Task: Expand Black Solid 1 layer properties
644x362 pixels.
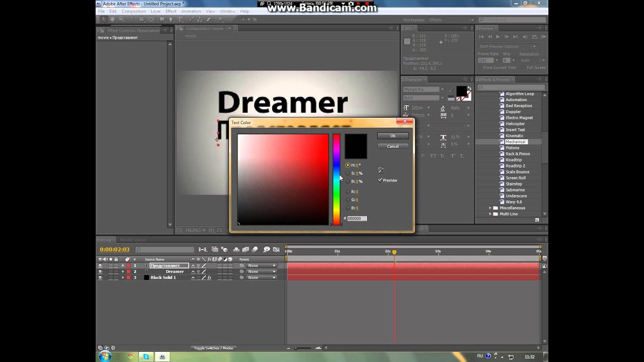Action: (123, 278)
